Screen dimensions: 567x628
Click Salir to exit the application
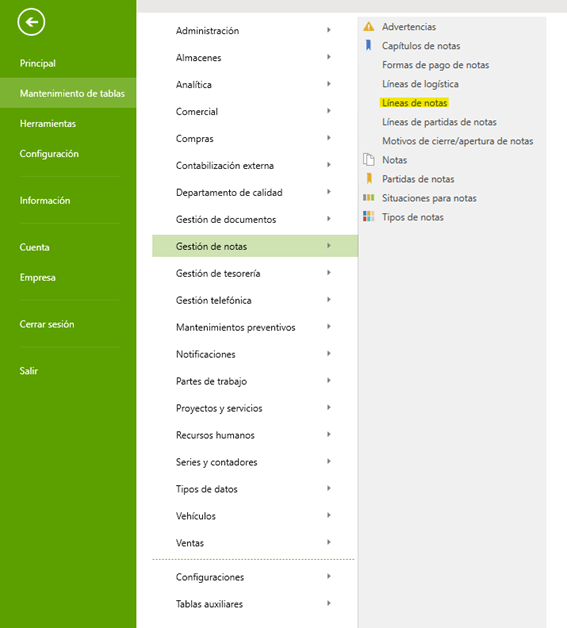click(x=29, y=371)
